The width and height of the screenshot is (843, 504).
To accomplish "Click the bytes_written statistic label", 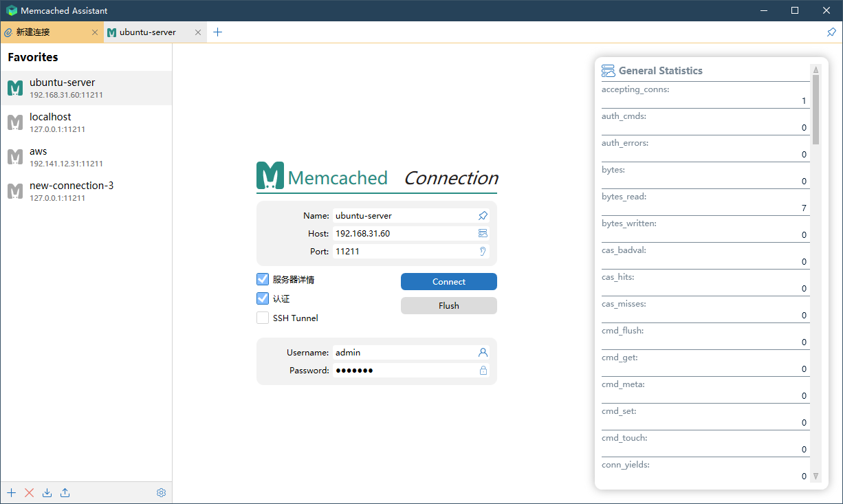I will pos(628,223).
